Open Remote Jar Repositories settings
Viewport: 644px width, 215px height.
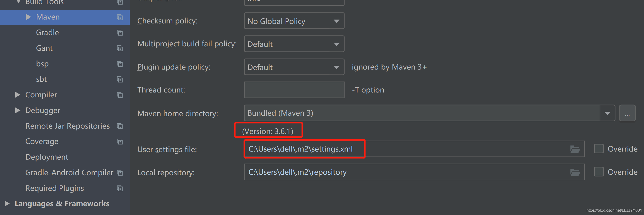pos(67,126)
